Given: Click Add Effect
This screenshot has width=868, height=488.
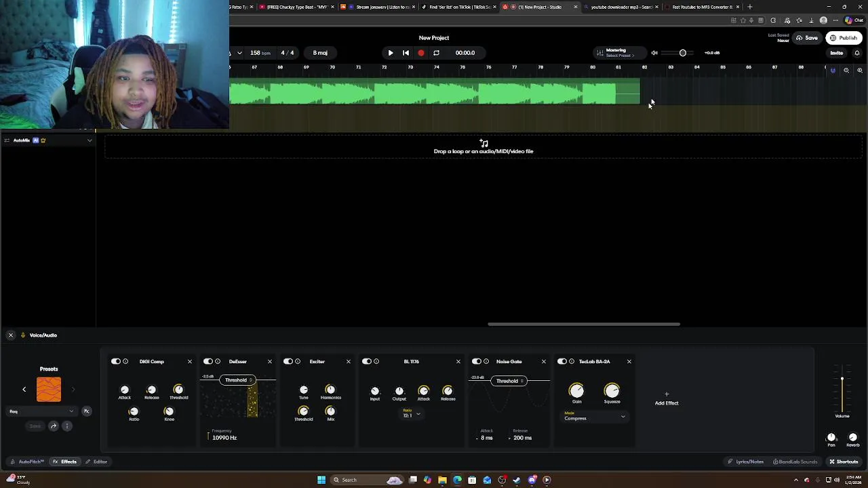Looking at the screenshot, I should click(x=667, y=399).
